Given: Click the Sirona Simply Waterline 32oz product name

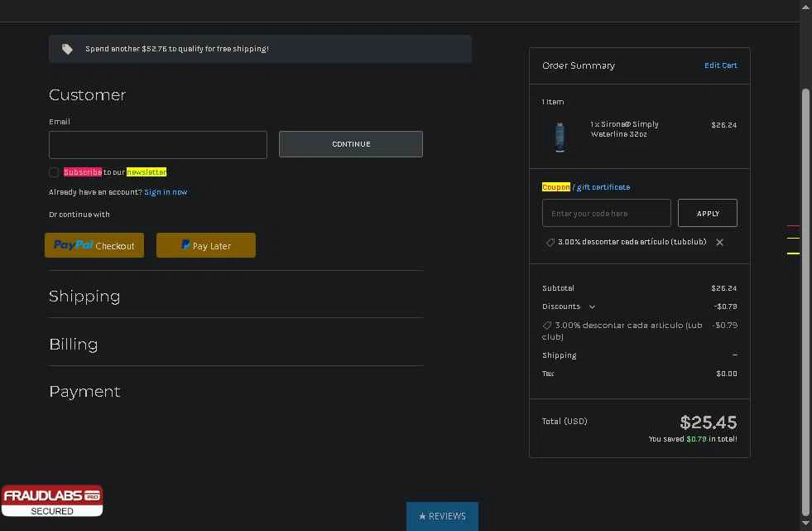Looking at the screenshot, I should (x=625, y=129).
